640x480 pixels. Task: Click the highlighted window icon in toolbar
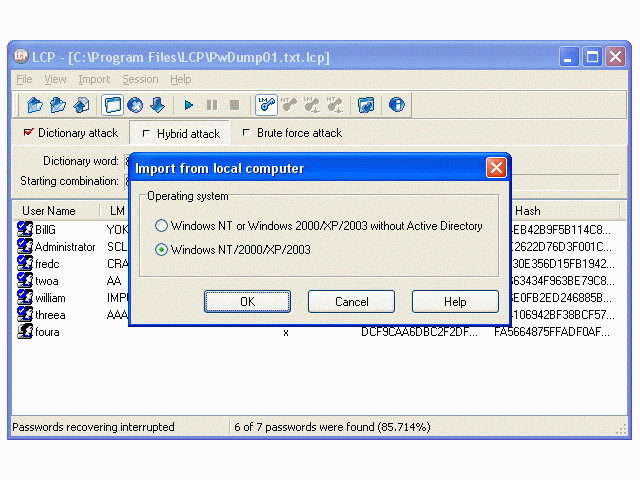(x=113, y=105)
